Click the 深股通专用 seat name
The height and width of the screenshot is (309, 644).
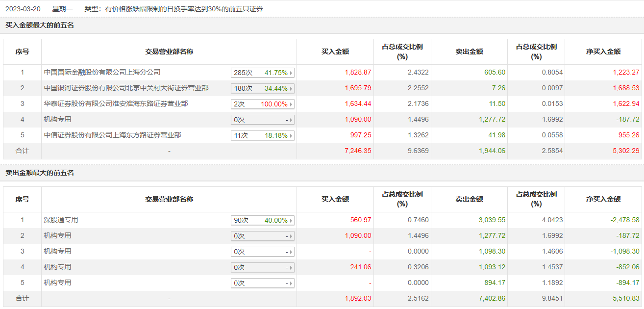[x=61, y=220]
